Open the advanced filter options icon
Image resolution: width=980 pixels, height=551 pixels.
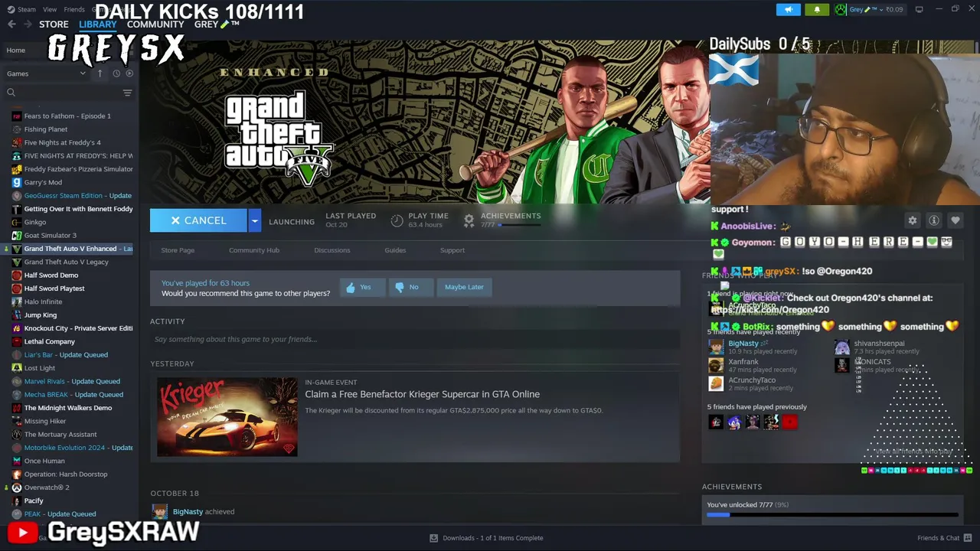pyautogui.click(x=127, y=93)
